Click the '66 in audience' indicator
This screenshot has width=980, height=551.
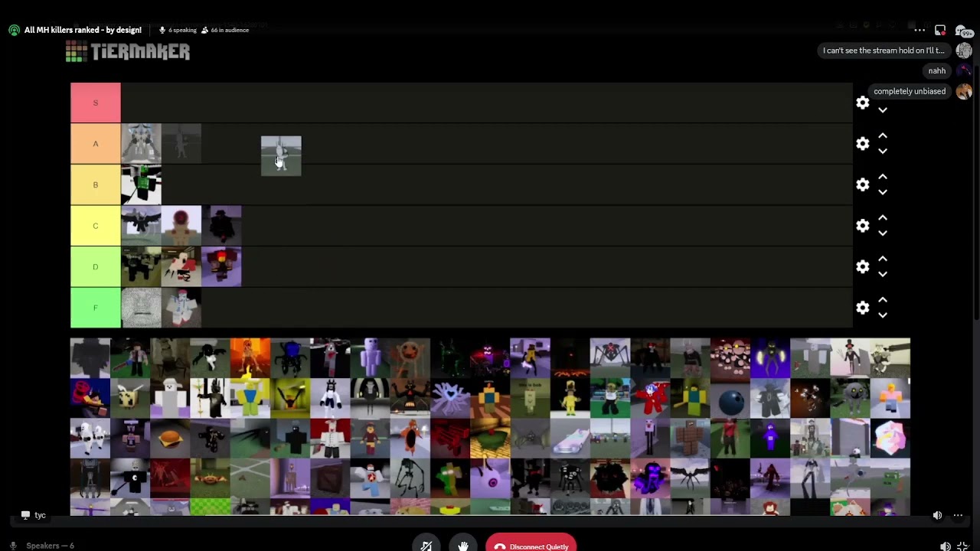(225, 30)
